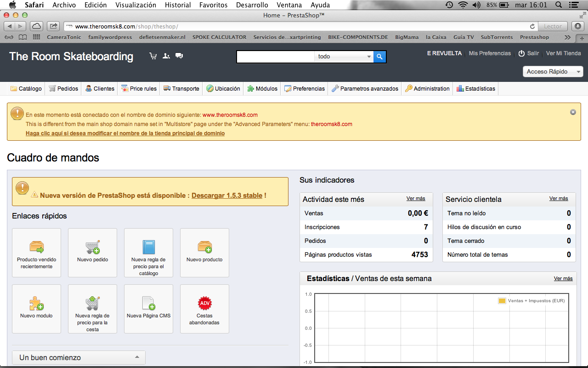The image size is (588, 368).
Task: Show hidden bookmarks with the overflow chevron
Action: click(568, 37)
